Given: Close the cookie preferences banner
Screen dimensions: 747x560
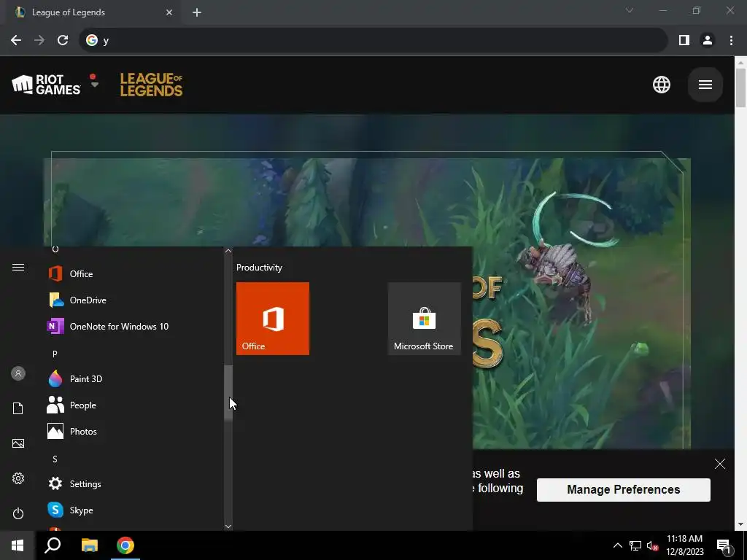Looking at the screenshot, I should [720, 464].
